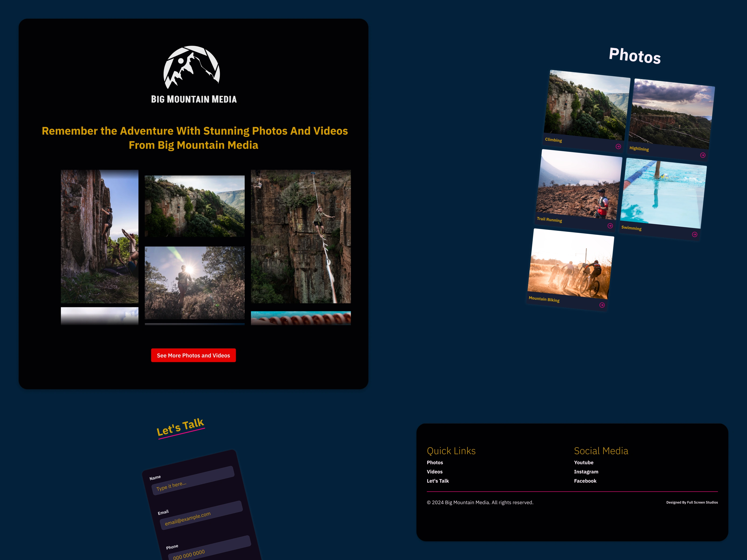Click the Email field label
Image resolution: width=747 pixels, height=560 pixels.
click(x=163, y=512)
